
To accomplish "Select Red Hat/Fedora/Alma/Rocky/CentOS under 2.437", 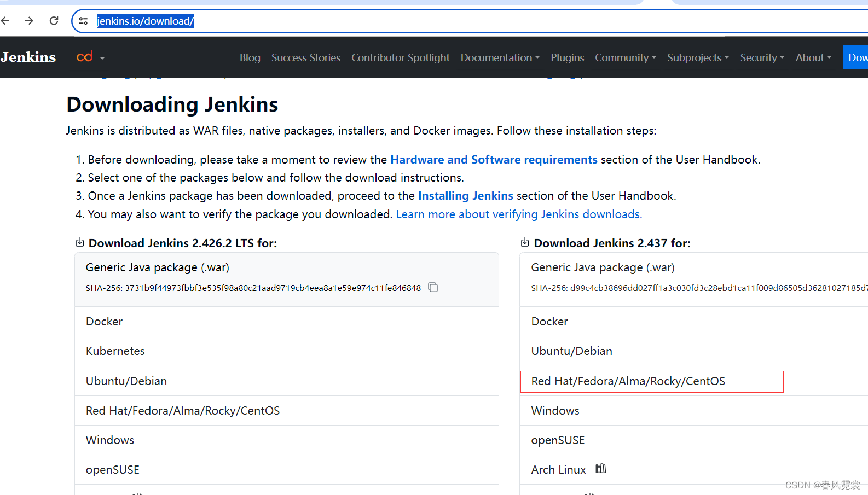I will click(x=694, y=381).
